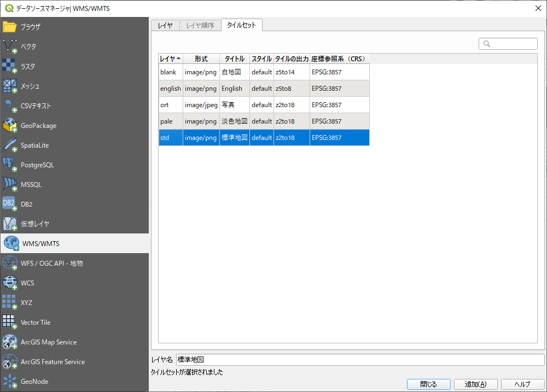
Task: Open the GeoPackage label in sidebar
Action: pos(38,126)
